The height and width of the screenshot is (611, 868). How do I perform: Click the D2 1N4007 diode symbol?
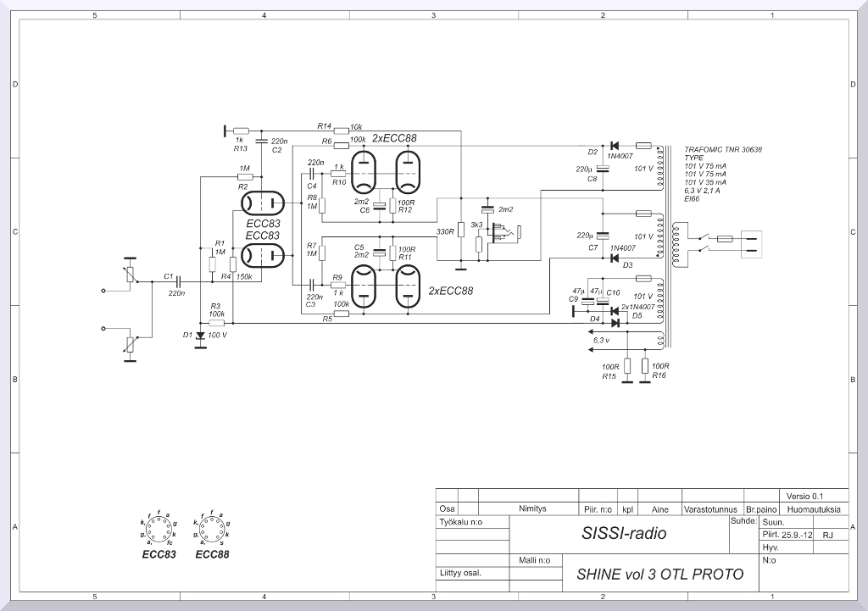[615, 146]
